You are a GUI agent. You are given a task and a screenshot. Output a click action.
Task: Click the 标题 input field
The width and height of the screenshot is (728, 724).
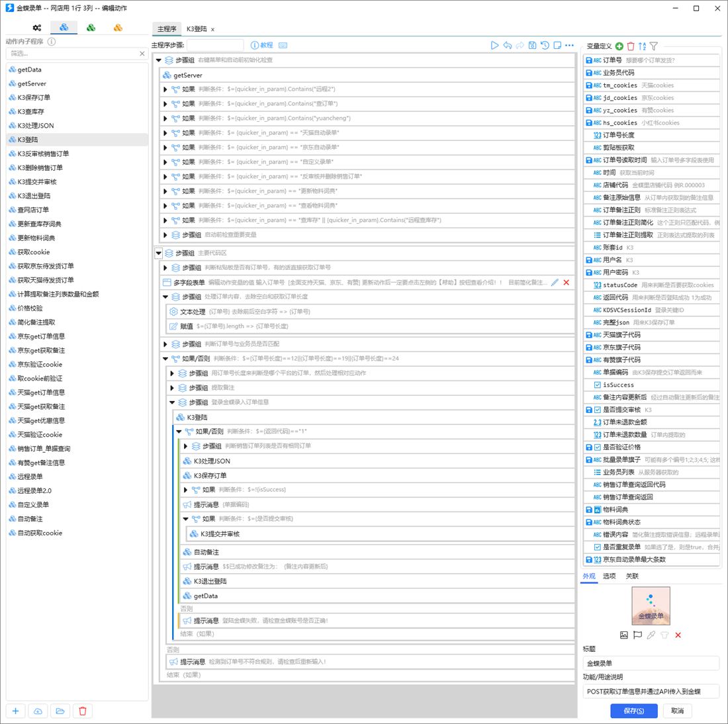point(651,663)
